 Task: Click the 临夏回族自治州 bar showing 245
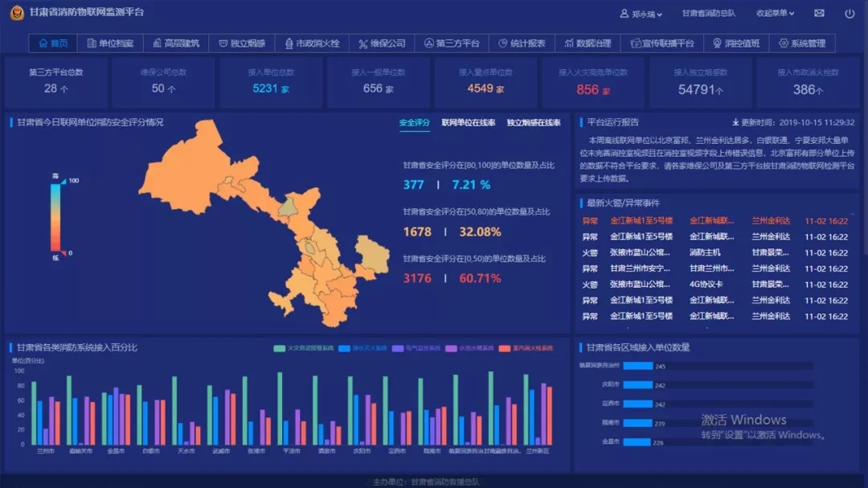(637, 366)
